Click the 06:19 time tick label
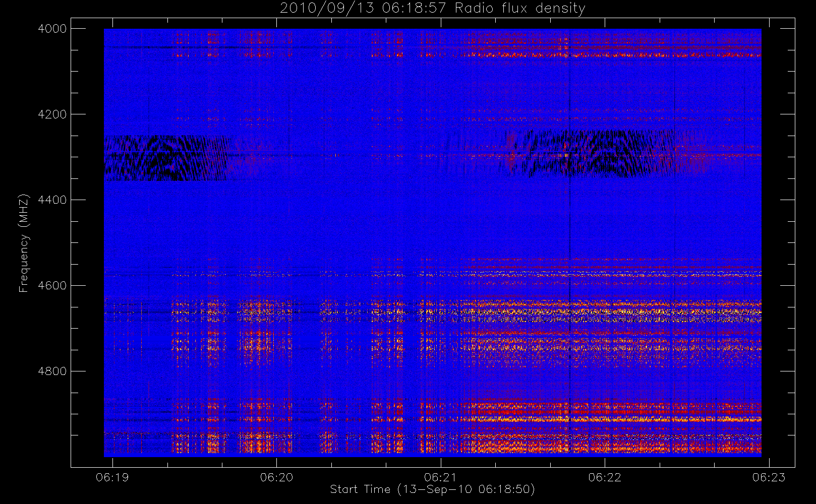This screenshot has width=816, height=504. point(112,477)
